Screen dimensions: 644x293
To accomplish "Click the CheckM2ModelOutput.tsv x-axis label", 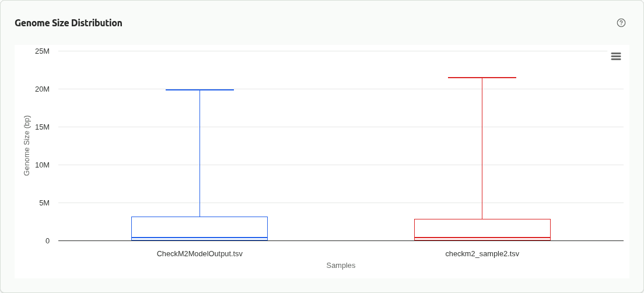I will point(199,254).
